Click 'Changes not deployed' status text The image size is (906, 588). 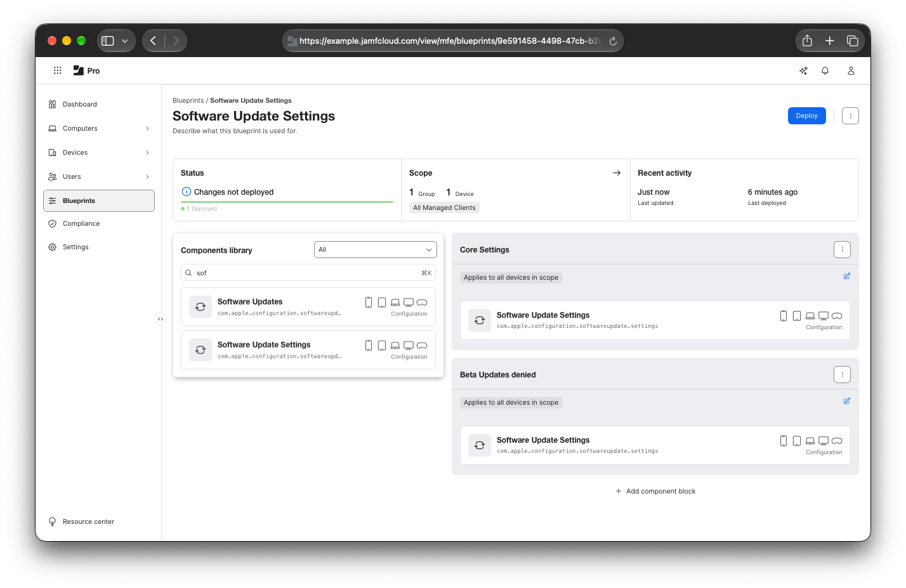233,192
